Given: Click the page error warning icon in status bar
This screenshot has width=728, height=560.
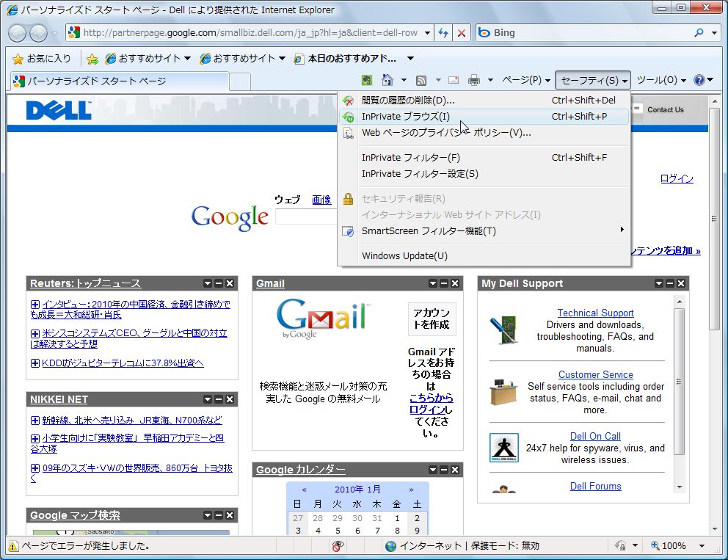Looking at the screenshot, I should pos(13,546).
